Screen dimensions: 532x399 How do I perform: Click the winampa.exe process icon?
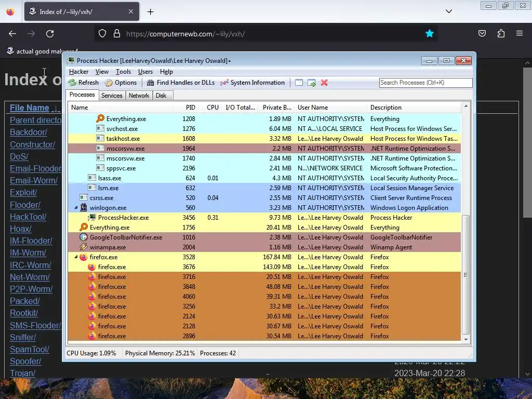point(84,247)
